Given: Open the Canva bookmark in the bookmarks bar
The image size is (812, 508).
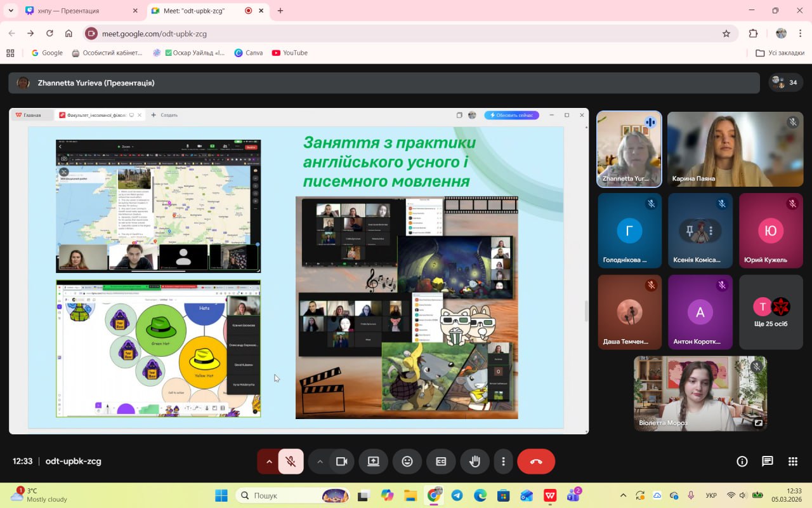Looking at the screenshot, I should (x=249, y=53).
